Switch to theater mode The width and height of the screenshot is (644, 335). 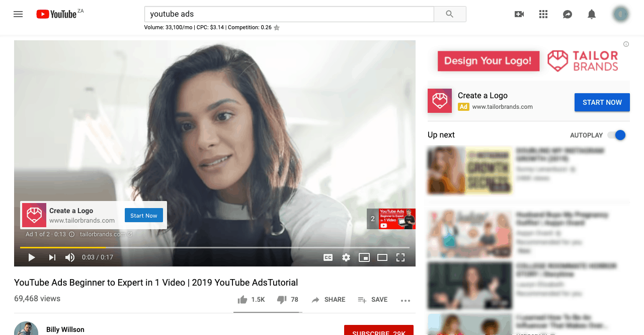[382, 257]
